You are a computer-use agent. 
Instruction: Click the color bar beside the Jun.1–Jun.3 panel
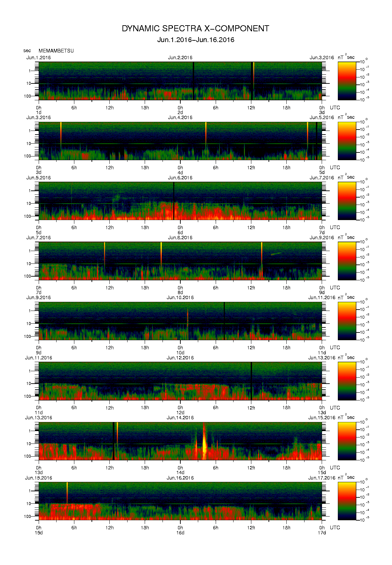click(x=347, y=81)
